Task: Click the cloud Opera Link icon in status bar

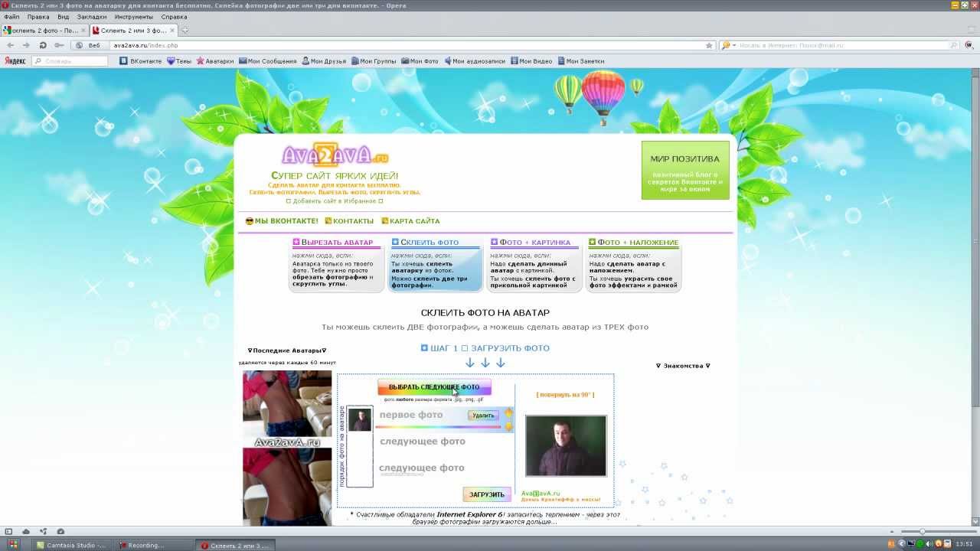Action: (26, 531)
